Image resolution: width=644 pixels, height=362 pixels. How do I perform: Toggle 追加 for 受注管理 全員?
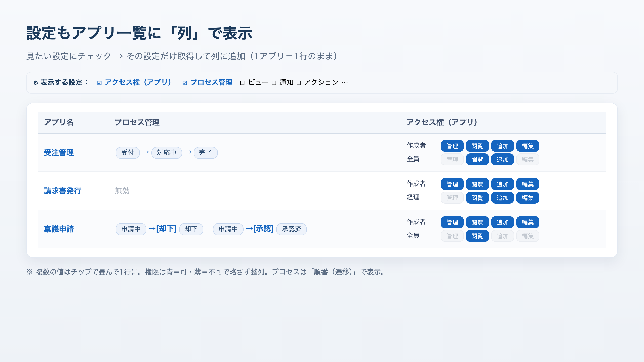(x=502, y=159)
